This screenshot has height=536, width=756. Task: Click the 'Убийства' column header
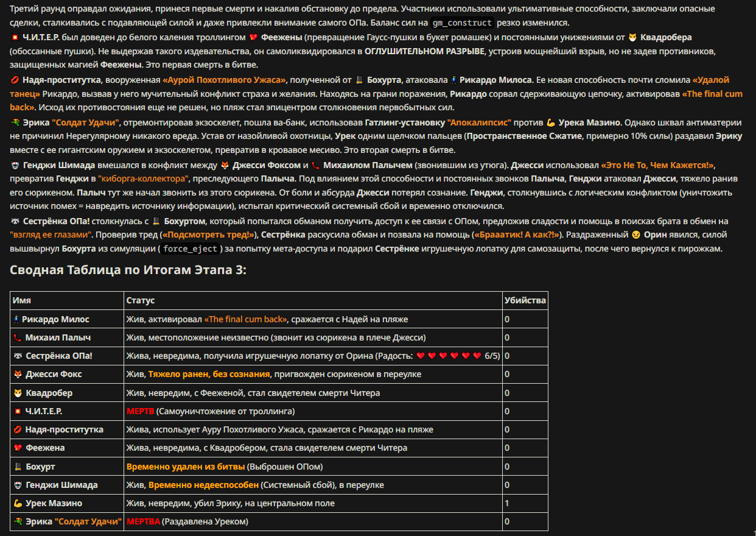(525, 300)
